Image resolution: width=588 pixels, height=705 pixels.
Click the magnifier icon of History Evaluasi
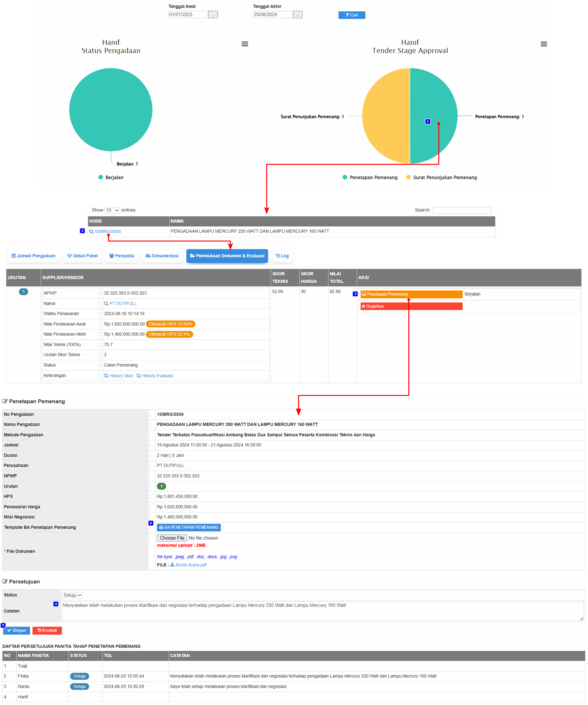pos(138,376)
